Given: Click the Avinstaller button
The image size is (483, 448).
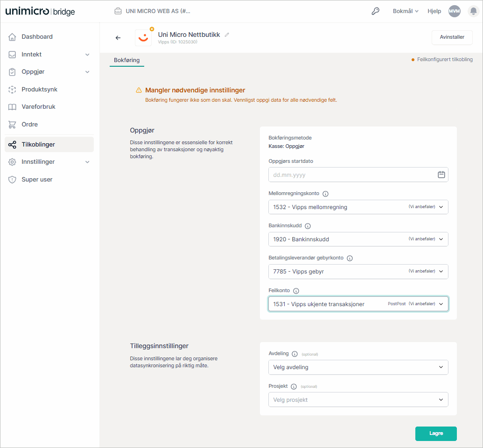Looking at the screenshot, I should tap(452, 37).
